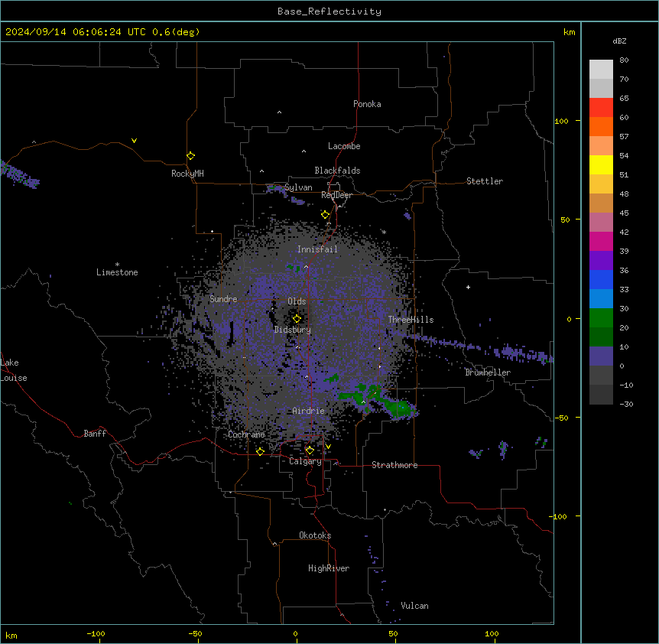Click the yellow station marker near RedDeer

pos(325,215)
